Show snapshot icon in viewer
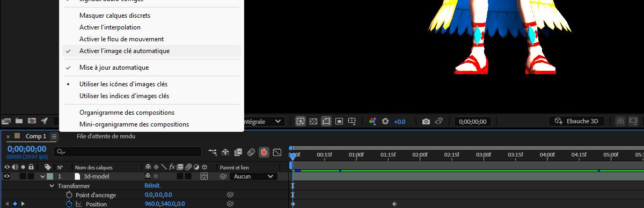This screenshot has width=644, height=208. coord(439,121)
